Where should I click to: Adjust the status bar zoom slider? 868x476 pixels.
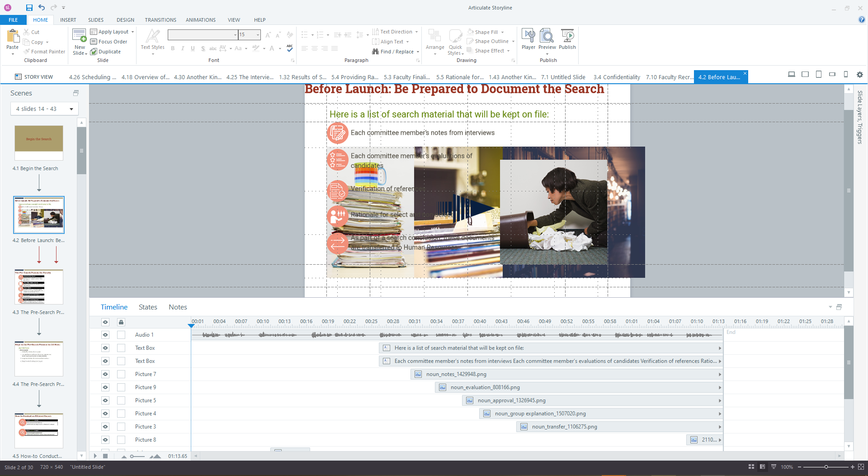(826, 466)
